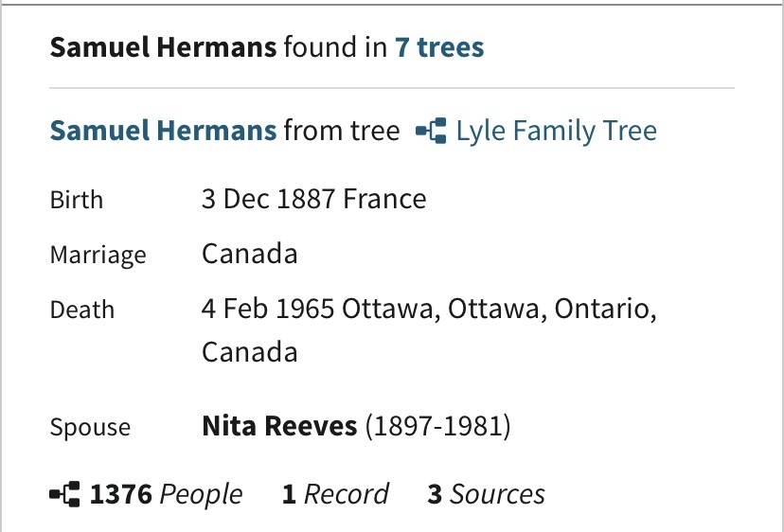Select the birth date "3 Dec 1887 France"
The image size is (784, 532).
313,199
